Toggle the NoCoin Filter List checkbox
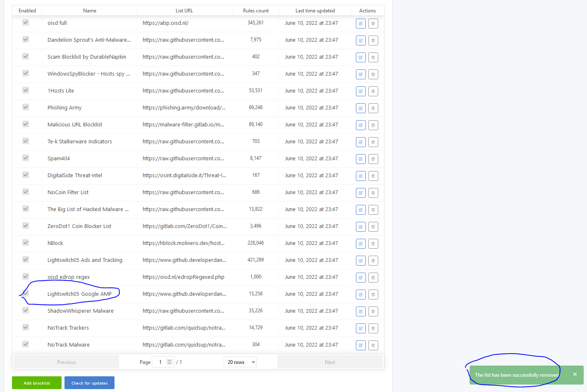Viewport: 587px width, 392px height. 26,192
